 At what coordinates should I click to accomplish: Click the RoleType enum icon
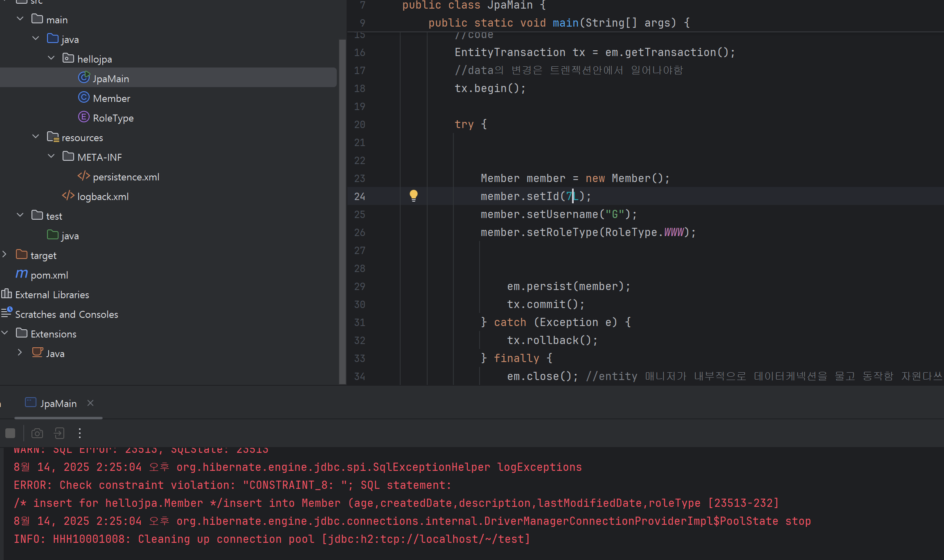84,117
